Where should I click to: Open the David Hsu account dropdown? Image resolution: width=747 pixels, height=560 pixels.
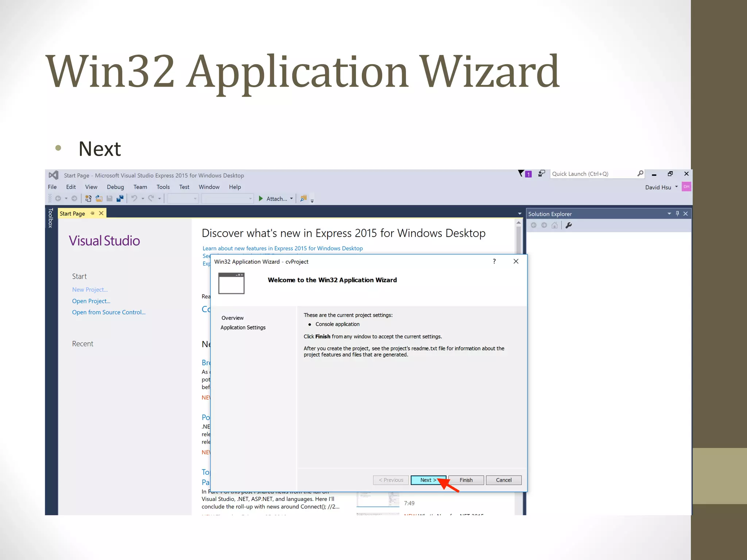tap(676, 187)
